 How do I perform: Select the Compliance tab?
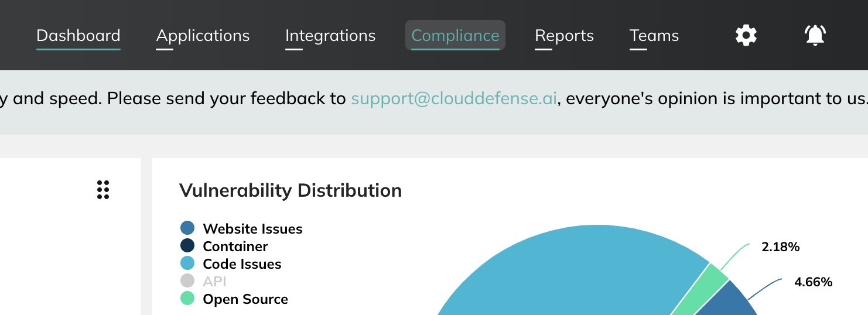[x=455, y=36]
